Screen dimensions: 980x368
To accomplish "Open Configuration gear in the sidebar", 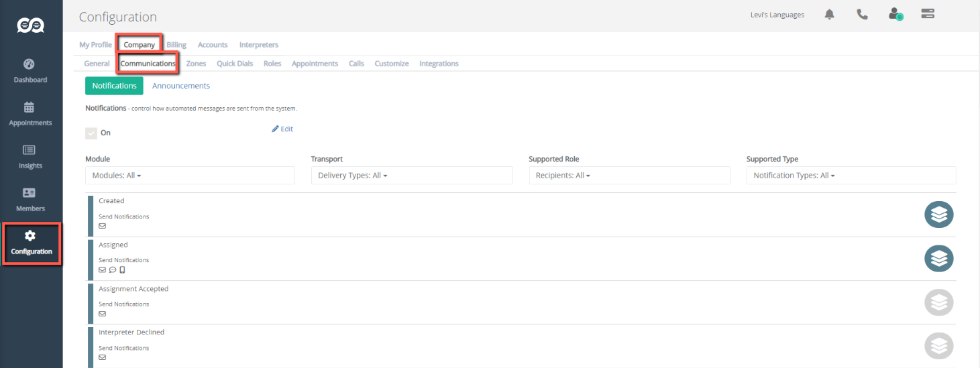I will (31, 243).
